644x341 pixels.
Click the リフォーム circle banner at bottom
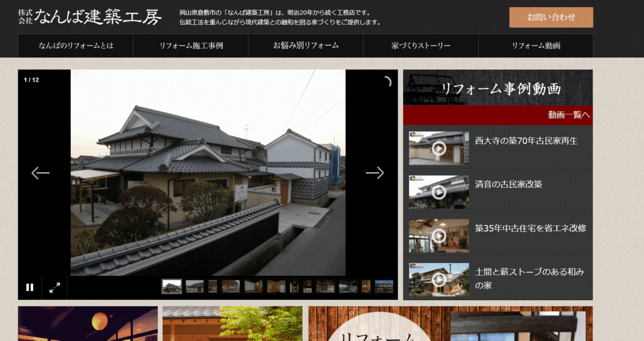[x=451, y=323]
